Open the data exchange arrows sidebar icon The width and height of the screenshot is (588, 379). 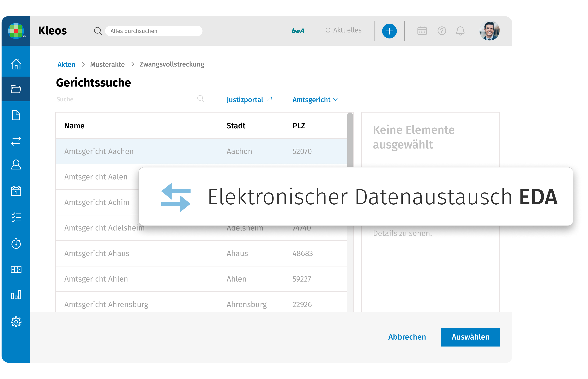[x=16, y=141]
